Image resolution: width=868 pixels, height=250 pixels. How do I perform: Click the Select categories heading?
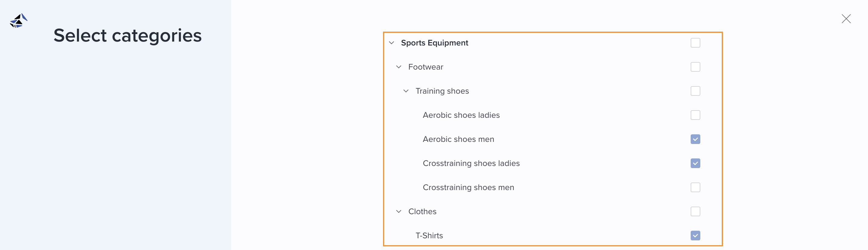point(127,35)
